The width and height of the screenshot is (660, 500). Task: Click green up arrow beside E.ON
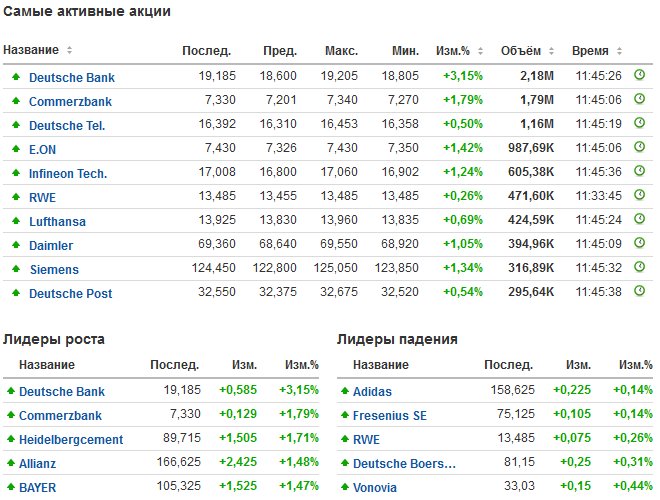point(16,149)
